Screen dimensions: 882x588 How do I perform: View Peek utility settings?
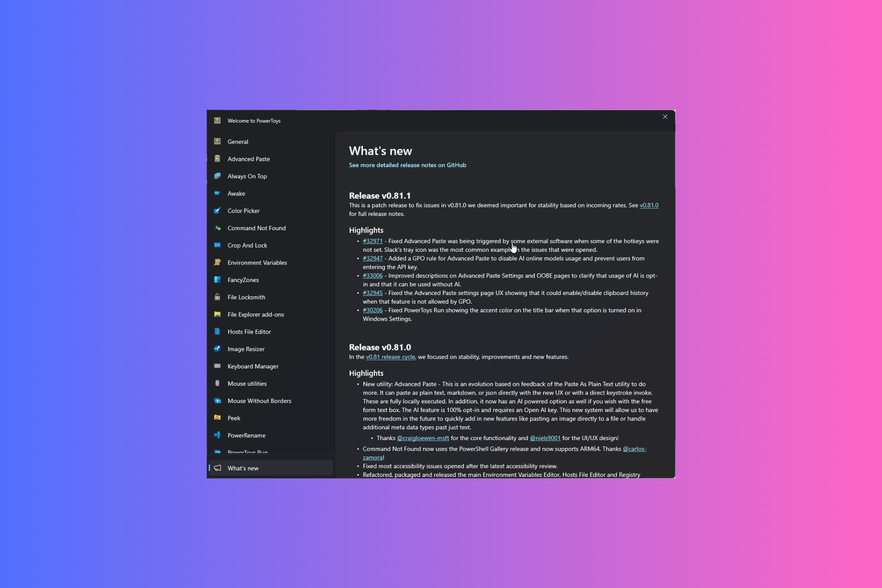(234, 418)
